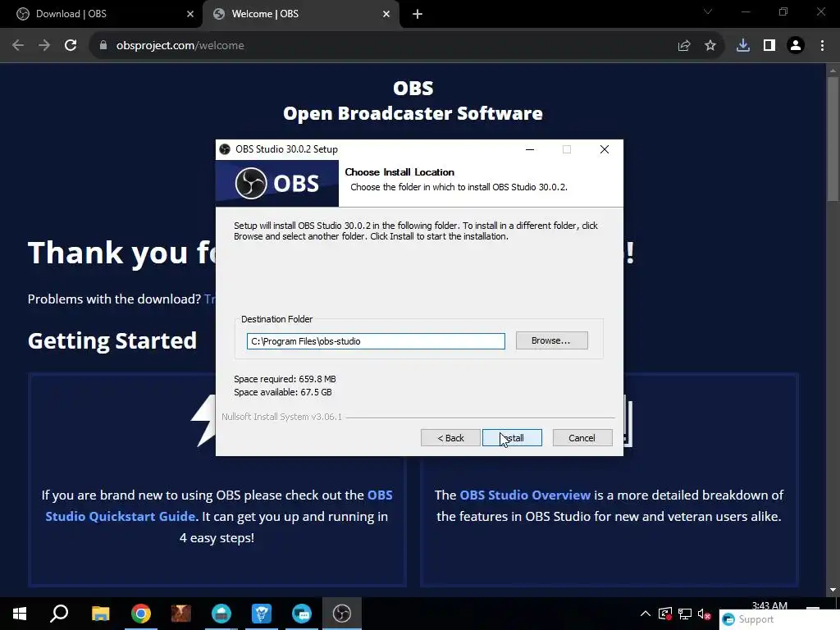Click the page vertical scrollbar thumb
The height and width of the screenshot is (630, 840).
click(833, 139)
